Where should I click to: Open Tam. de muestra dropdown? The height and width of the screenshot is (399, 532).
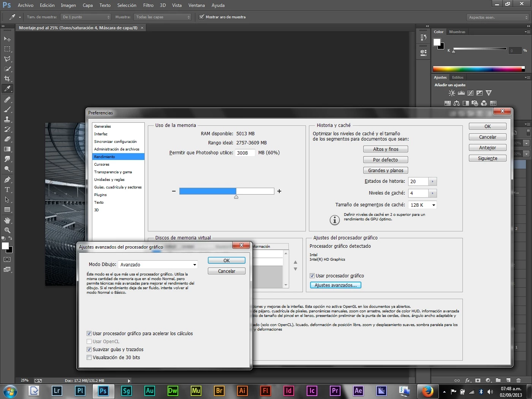point(86,17)
